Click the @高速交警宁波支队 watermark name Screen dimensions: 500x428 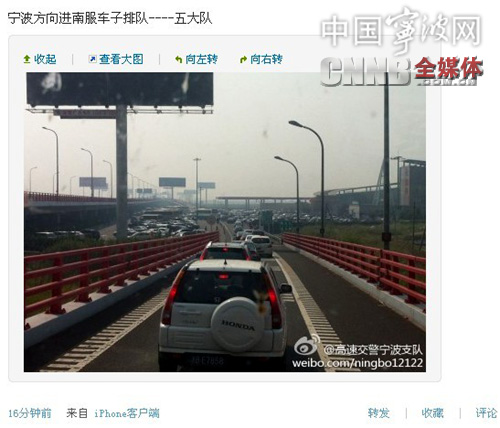(373, 350)
